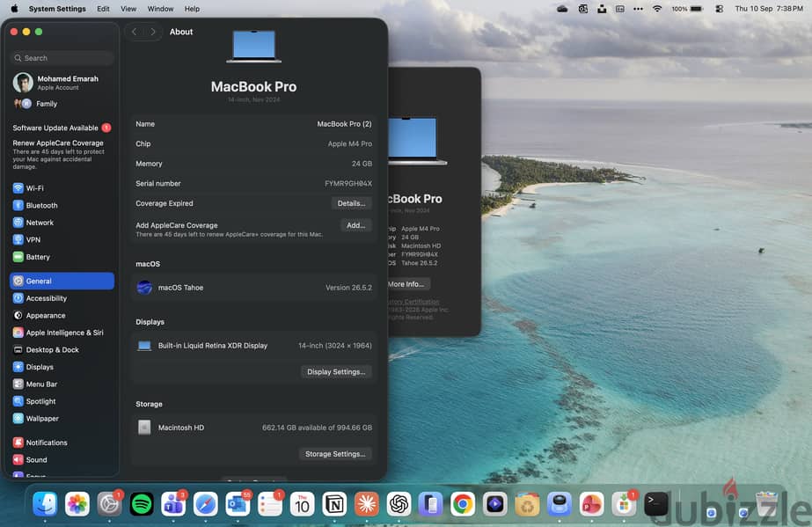Open the View menu
Screen dimensions: 812x527
[128, 9]
